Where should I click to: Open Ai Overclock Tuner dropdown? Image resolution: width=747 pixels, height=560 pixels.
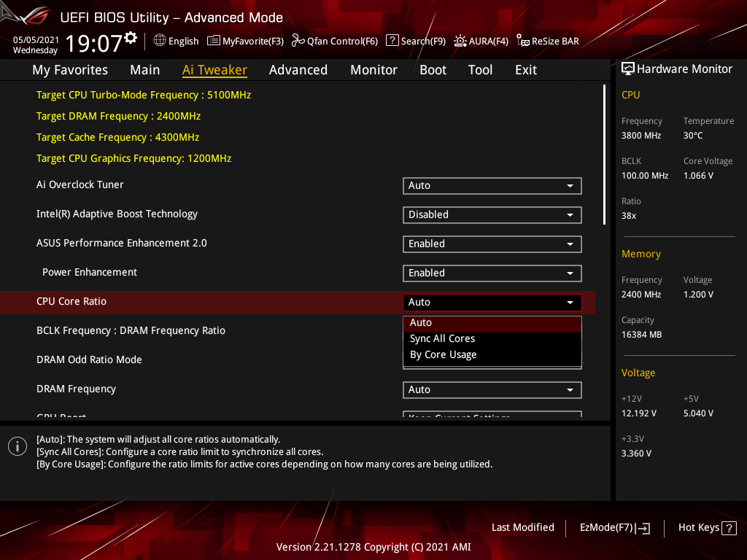(x=492, y=186)
